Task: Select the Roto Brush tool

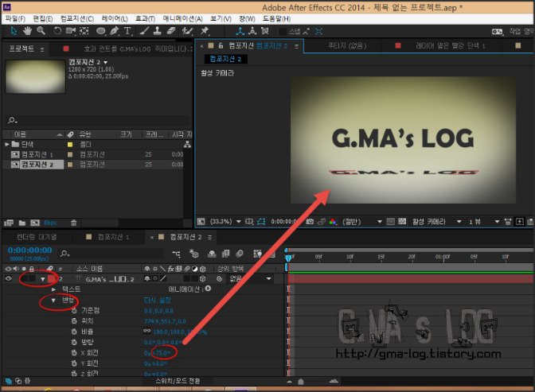Action: [x=187, y=31]
